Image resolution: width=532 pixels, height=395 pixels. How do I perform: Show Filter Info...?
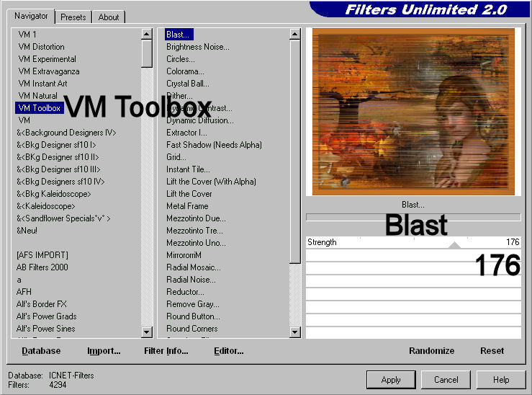click(166, 350)
